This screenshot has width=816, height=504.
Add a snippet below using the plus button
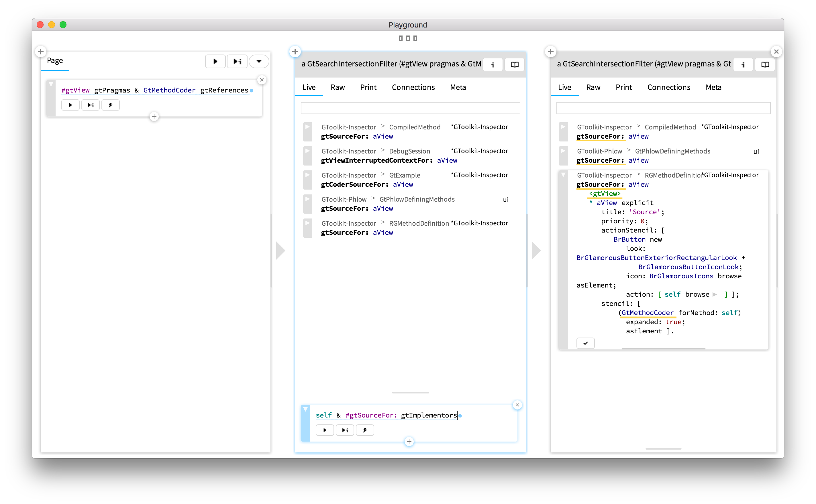409,442
